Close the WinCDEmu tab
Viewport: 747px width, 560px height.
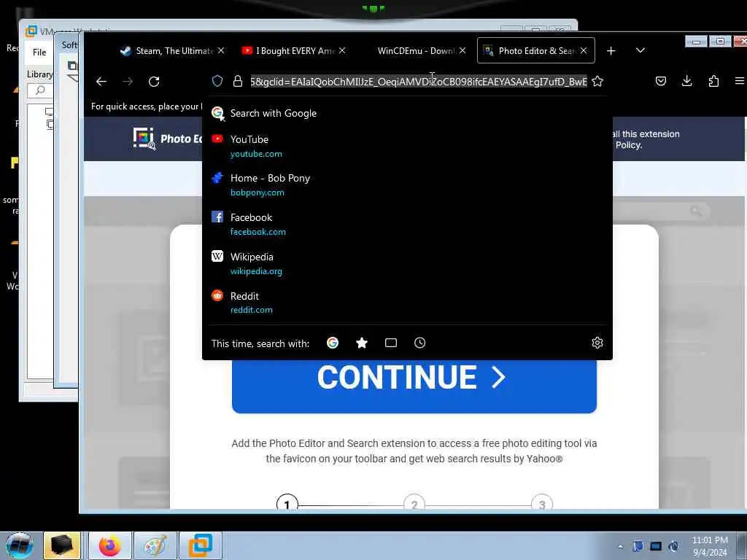pyautogui.click(x=462, y=50)
